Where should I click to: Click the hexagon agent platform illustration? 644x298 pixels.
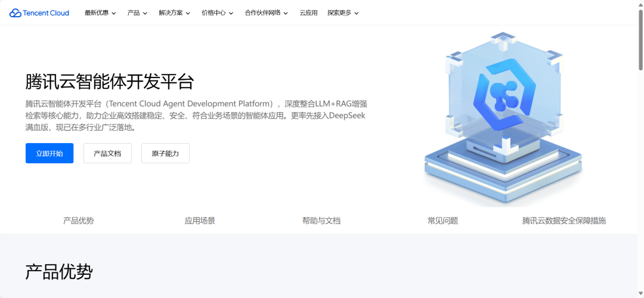503,119
